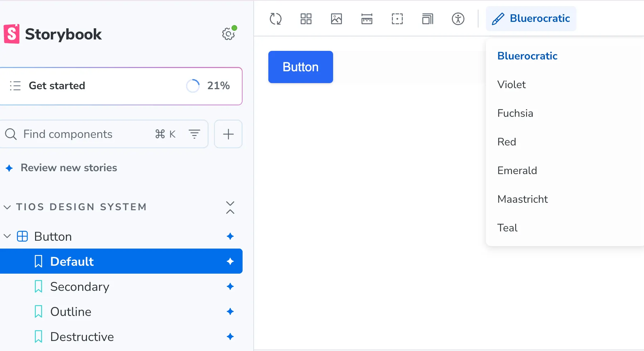
Task: Click Review new stories link
Action: (x=69, y=168)
